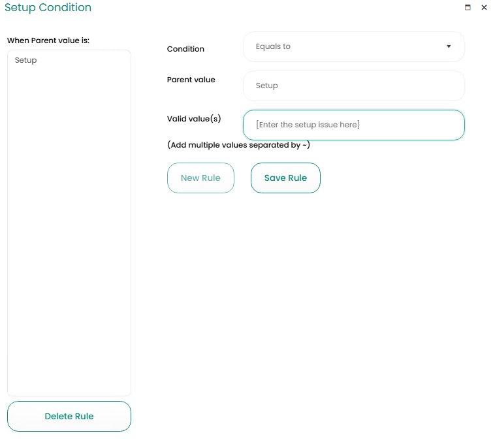Click the Delete Rule button
493x448 pixels.
click(x=69, y=416)
